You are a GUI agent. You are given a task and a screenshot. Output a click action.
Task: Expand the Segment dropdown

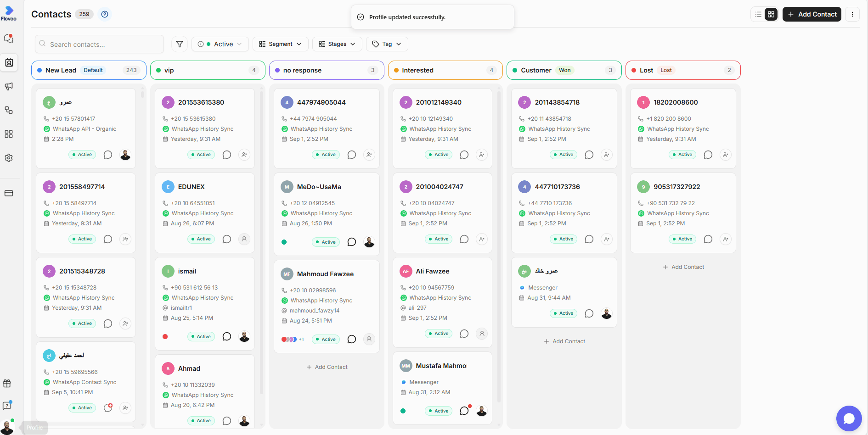[x=280, y=44]
